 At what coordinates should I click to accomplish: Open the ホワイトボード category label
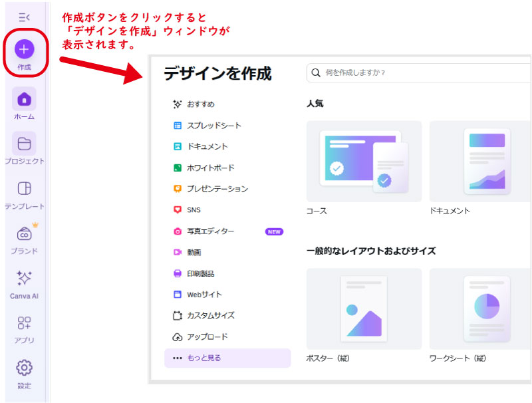(211, 168)
